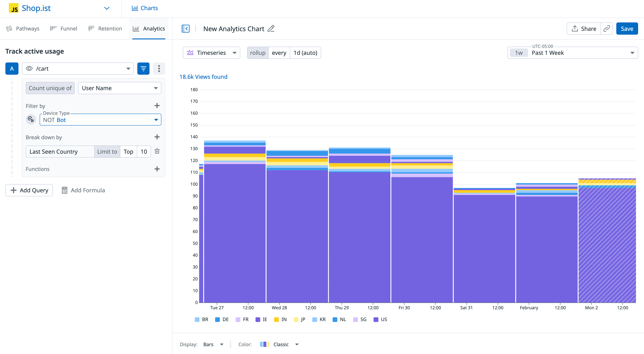
Task: Edit the Top 10 limit value field
Action: [x=144, y=151]
